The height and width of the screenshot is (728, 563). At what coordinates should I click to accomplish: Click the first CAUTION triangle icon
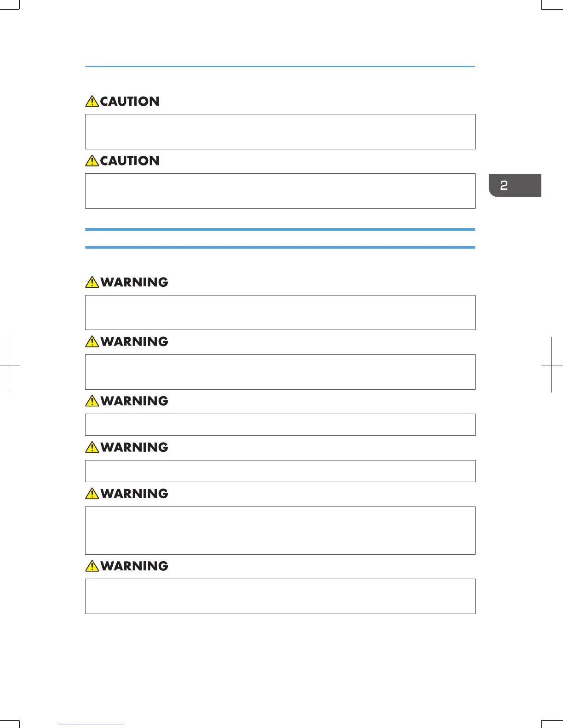[92, 101]
